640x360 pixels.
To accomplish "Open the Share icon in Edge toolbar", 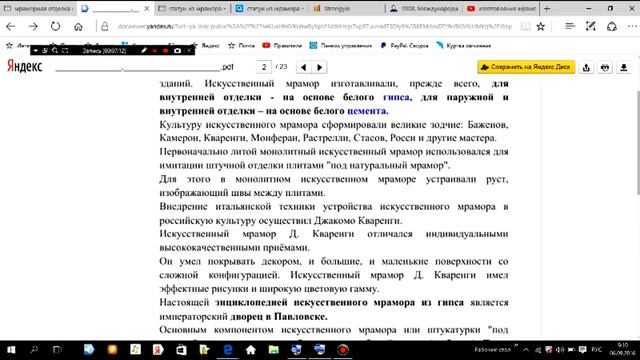I will coord(611,27).
